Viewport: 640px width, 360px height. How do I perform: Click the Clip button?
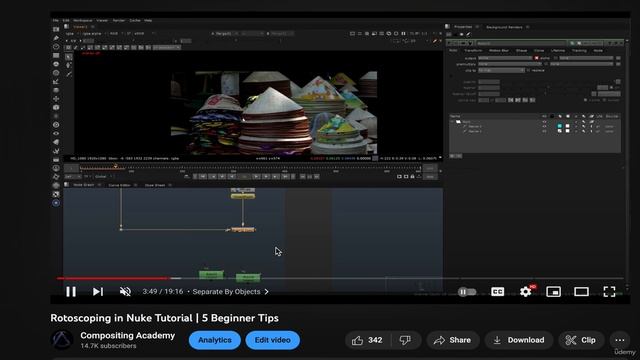coord(581,340)
